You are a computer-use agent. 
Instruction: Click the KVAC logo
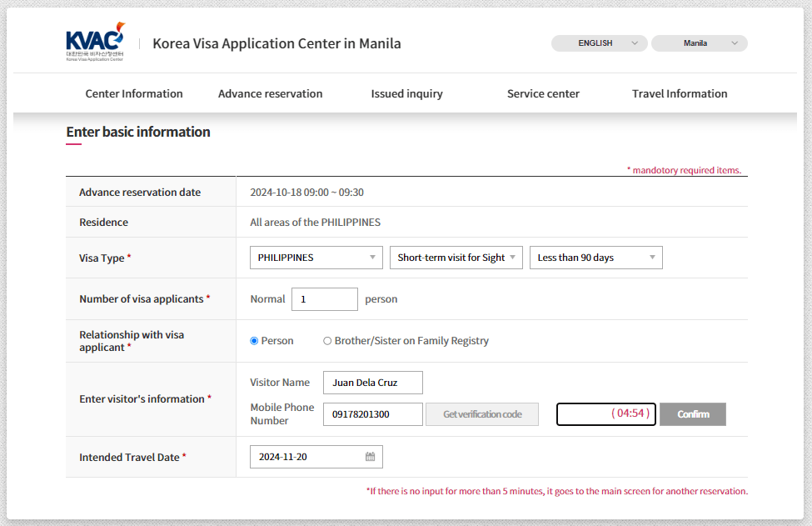pos(95,43)
